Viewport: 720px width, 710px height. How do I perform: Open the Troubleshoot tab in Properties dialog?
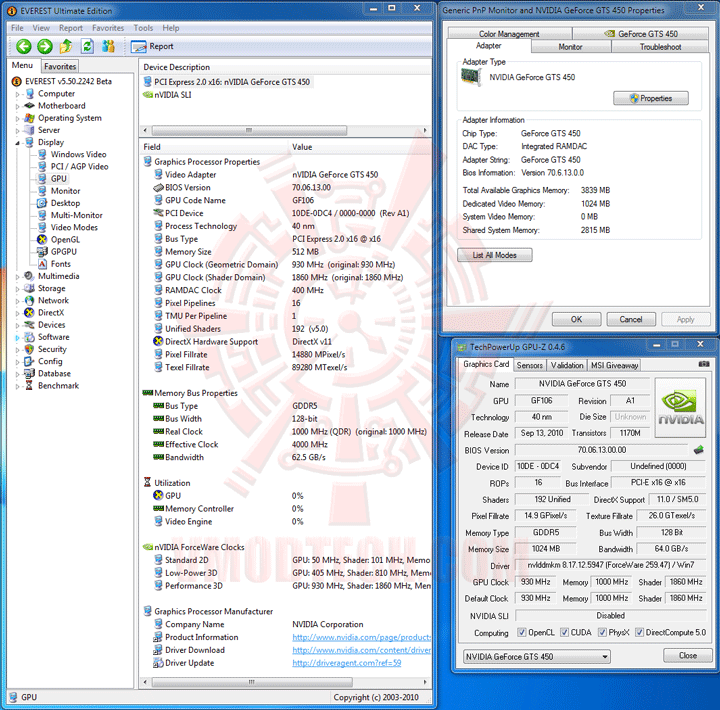[660, 47]
